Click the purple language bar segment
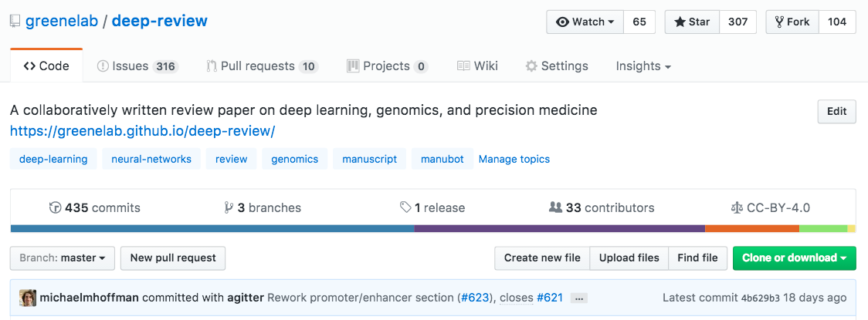This screenshot has width=868, height=320. click(x=559, y=228)
